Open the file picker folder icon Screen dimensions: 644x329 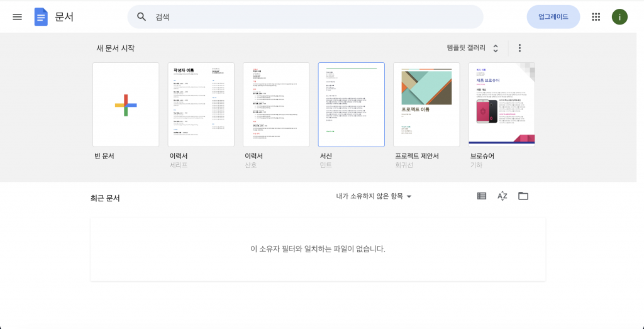523,196
